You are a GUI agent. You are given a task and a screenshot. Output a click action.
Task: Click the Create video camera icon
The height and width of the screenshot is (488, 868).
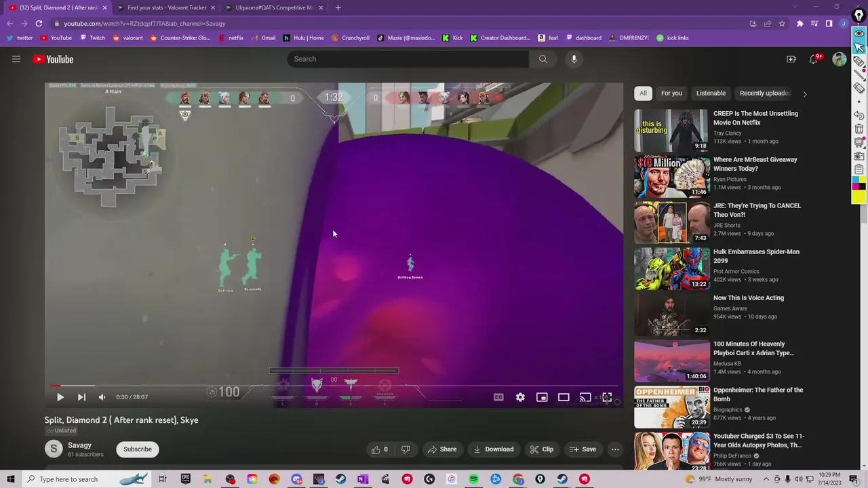click(x=791, y=59)
